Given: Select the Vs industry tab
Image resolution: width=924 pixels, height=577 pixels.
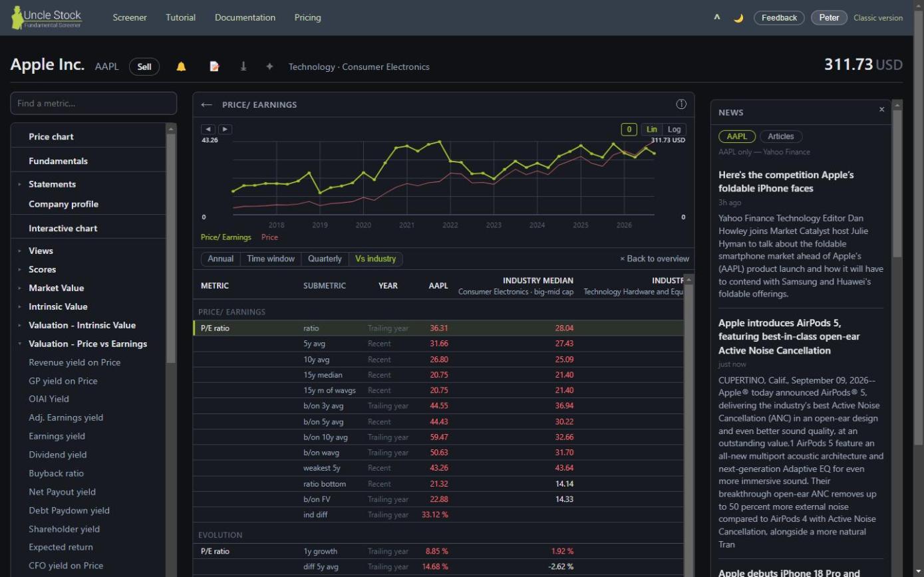Looking at the screenshot, I should 375,259.
